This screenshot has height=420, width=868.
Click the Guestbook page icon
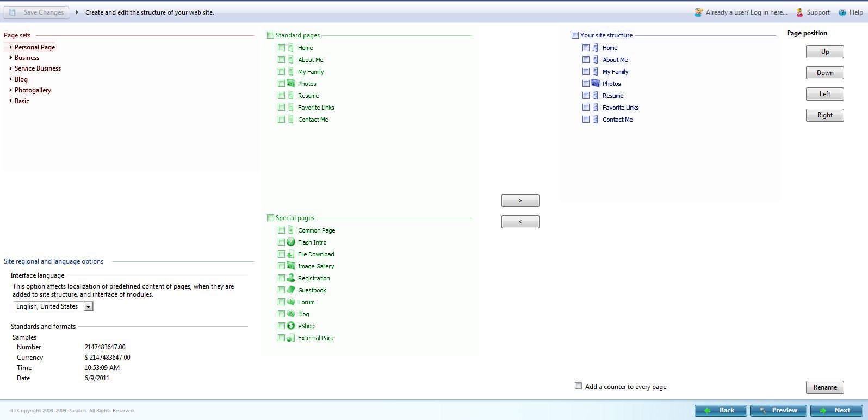(x=291, y=290)
